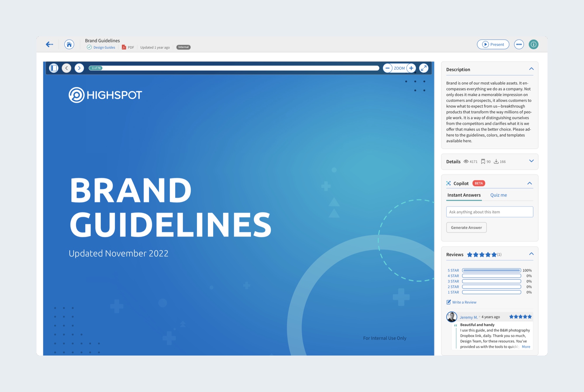Click the bookmark count icon
This screenshot has width=584, height=392.
click(483, 162)
